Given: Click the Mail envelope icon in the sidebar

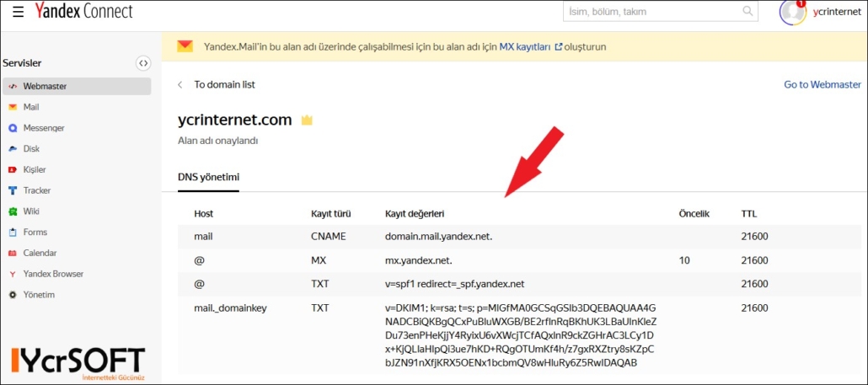Looking at the screenshot, I should click(13, 107).
